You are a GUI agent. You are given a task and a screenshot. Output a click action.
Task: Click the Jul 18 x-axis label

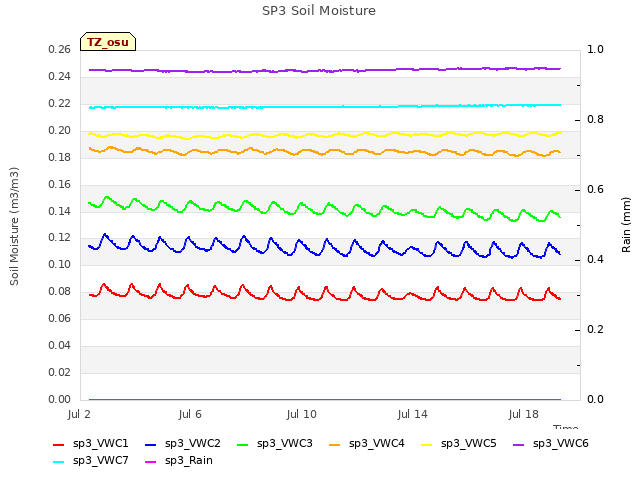click(x=523, y=415)
